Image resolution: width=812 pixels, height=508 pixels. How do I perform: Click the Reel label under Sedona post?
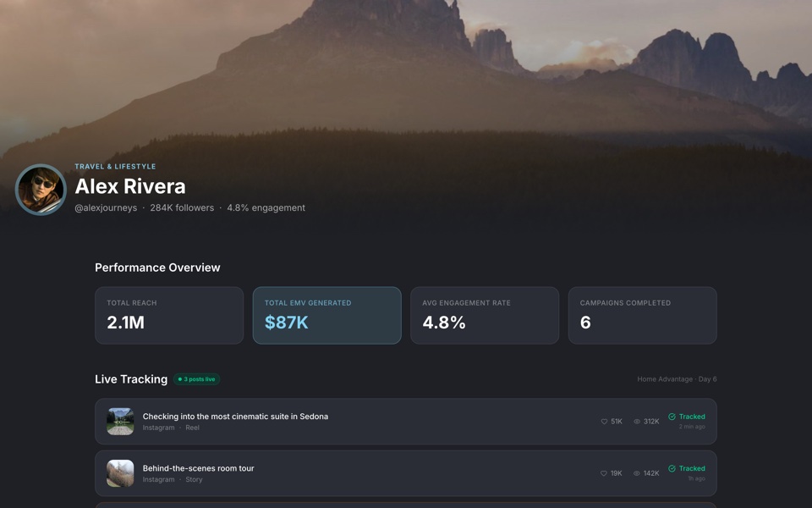coord(192,428)
